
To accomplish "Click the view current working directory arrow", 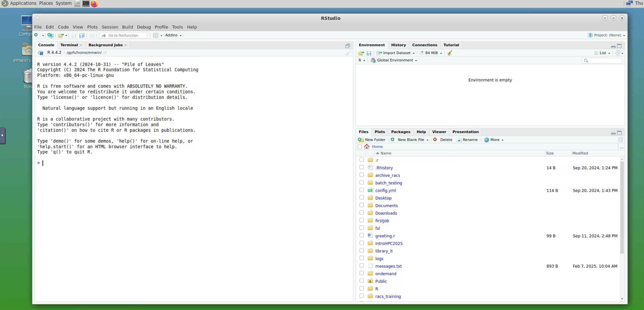I will click(105, 52).
